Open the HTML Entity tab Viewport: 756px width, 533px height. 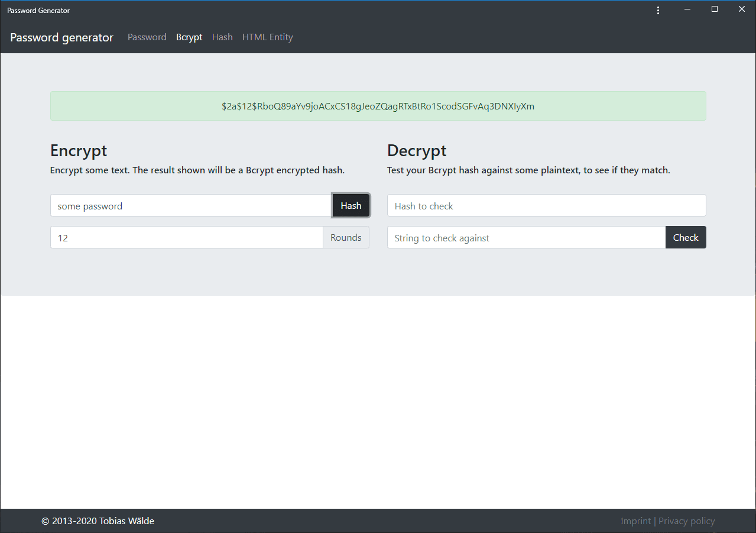pos(268,37)
